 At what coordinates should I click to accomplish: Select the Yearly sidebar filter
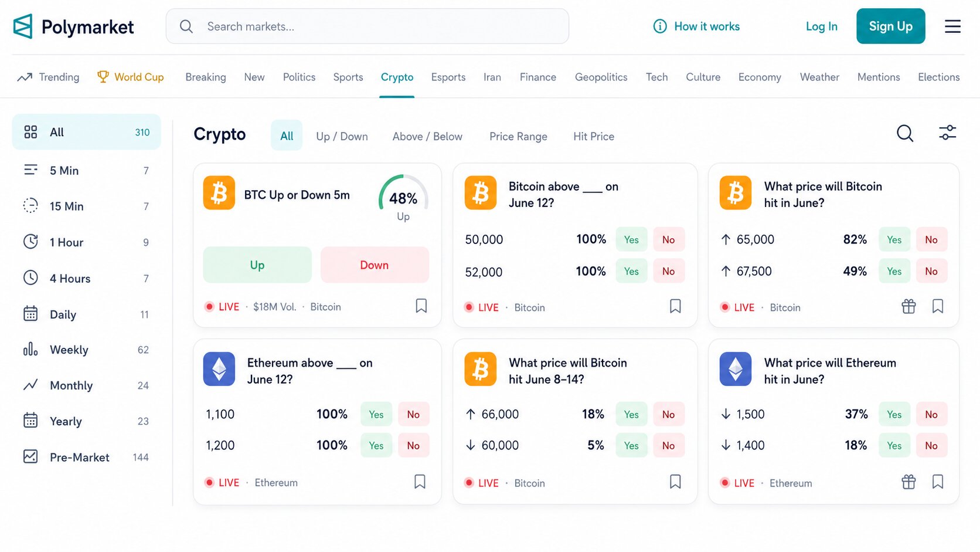pos(86,421)
